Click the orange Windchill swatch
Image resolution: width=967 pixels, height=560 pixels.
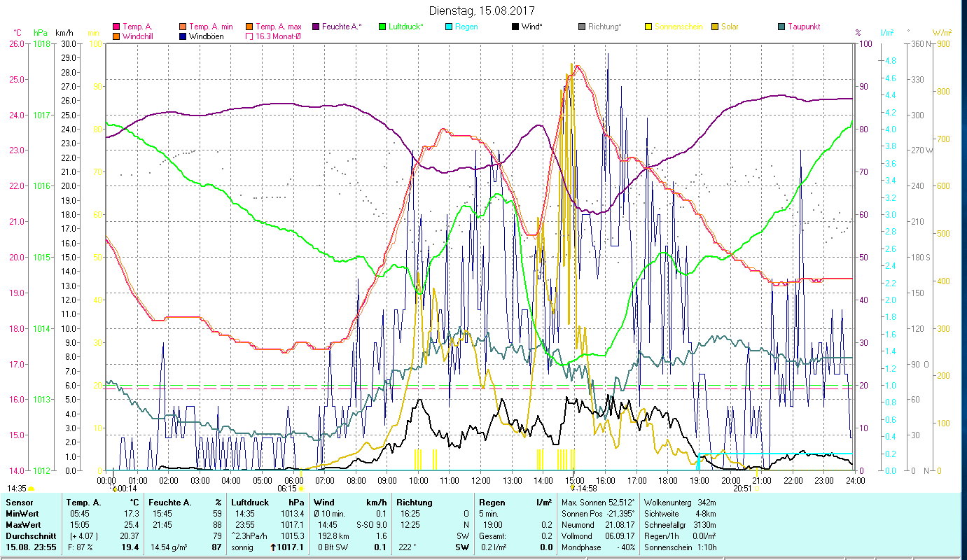click(116, 36)
